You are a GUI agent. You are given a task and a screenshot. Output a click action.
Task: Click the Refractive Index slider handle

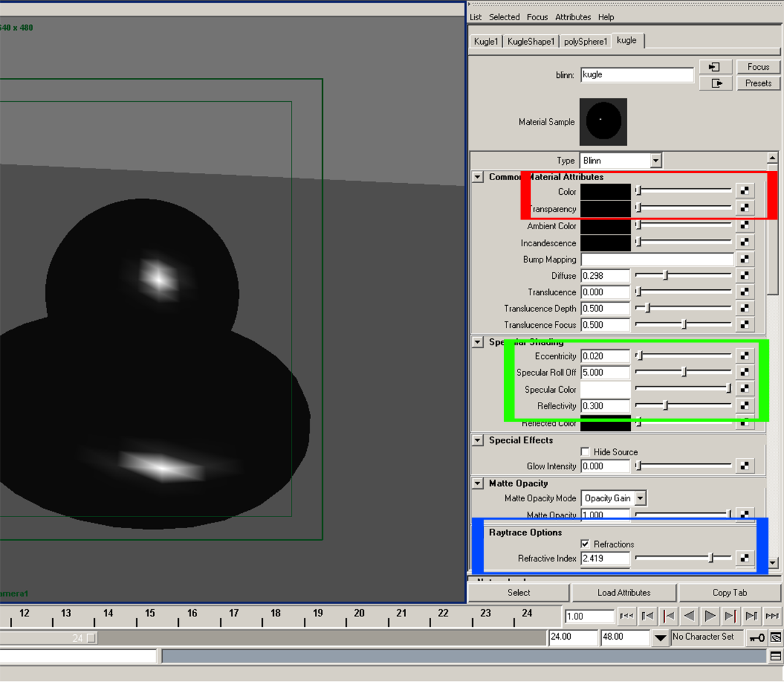pyautogui.click(x=711, y=558)
